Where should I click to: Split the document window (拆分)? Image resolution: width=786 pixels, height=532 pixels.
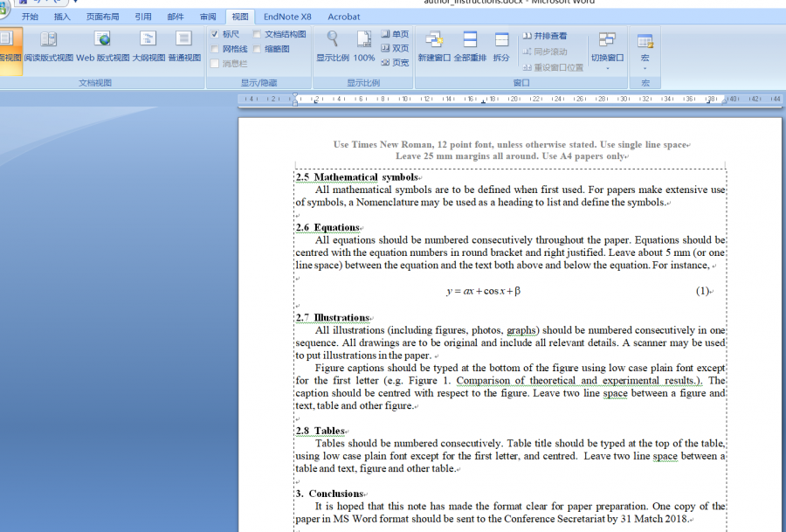(x=501, y=47)
